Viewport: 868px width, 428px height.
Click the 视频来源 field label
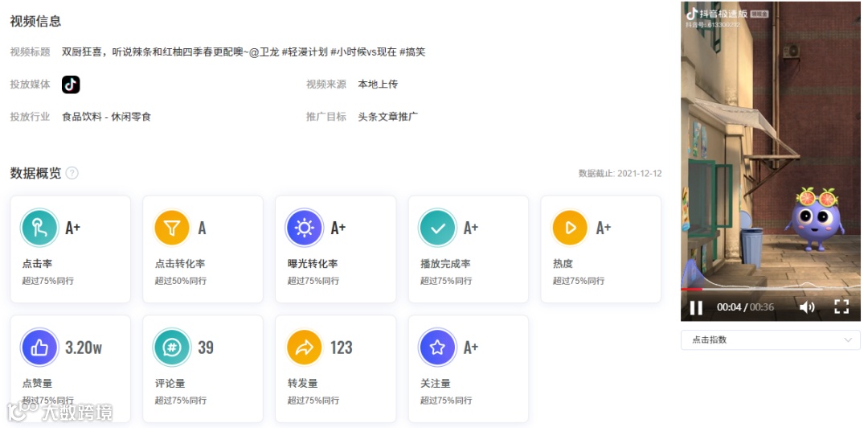[x=326, y=84]
